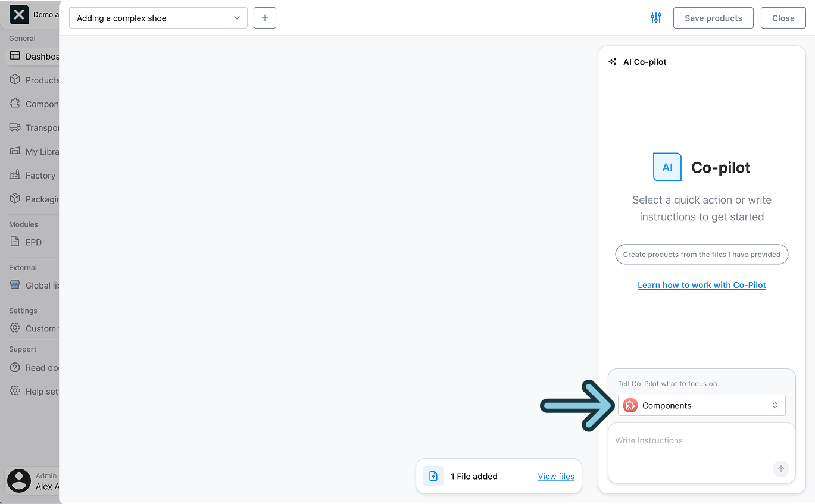Submit instructions with the arrow send button
The width and height of the screenshot is (815, 504).
click(780, 469)
